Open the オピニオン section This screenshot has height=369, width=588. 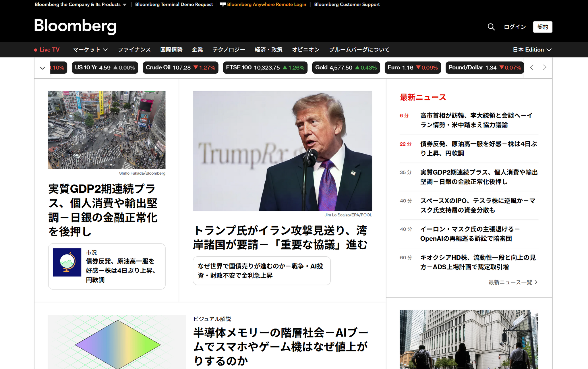pos(306,50)
